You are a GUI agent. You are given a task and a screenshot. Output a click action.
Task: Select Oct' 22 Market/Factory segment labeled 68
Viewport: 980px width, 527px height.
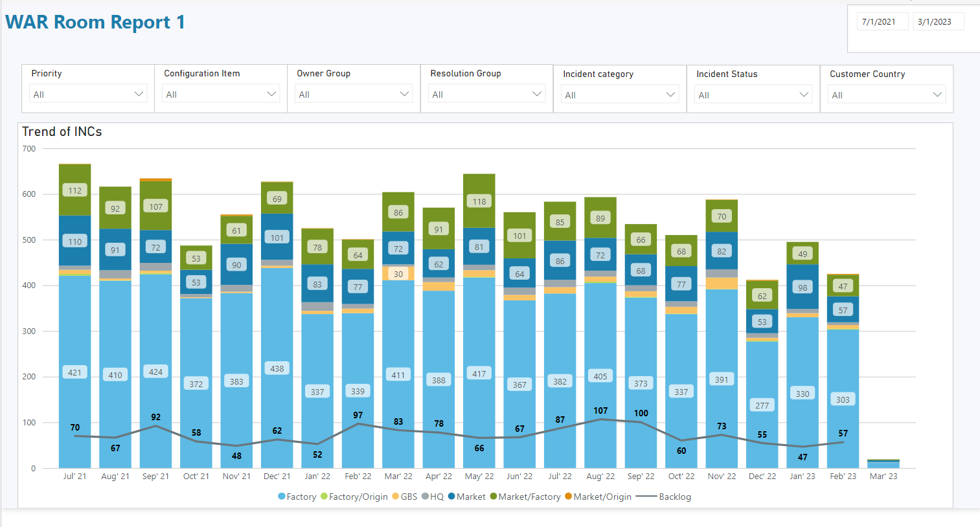[x=681, y=251]
